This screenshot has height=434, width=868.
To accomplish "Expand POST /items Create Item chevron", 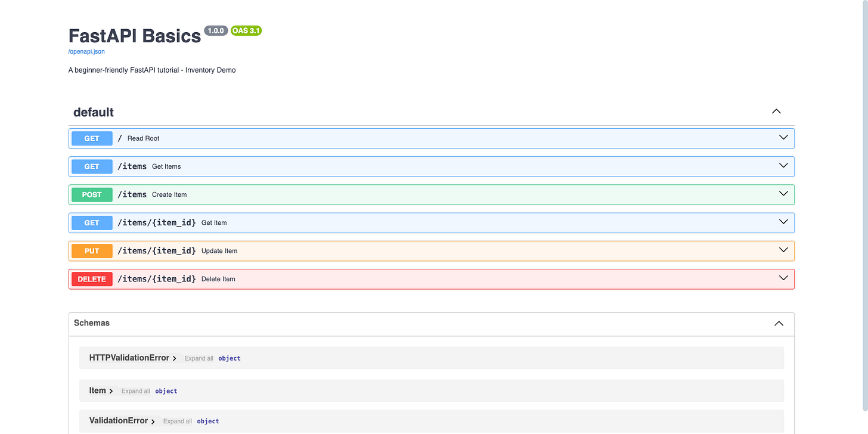I will point(784,194).
